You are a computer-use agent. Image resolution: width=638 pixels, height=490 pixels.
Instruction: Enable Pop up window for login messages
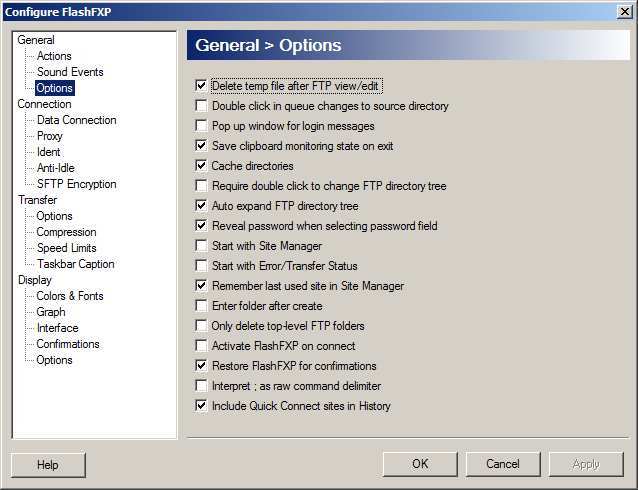point(202,126)
